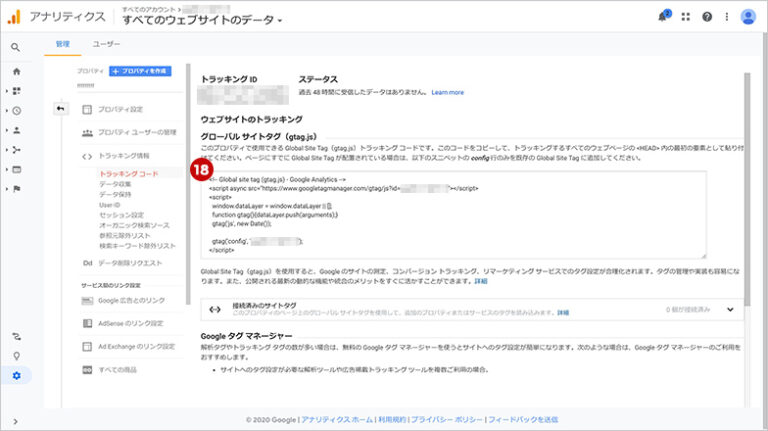The height and width of the screenshot is (431, 768).
Task: Expand the 接続済みのサイトタグ chevron
Action: (730, 310)
